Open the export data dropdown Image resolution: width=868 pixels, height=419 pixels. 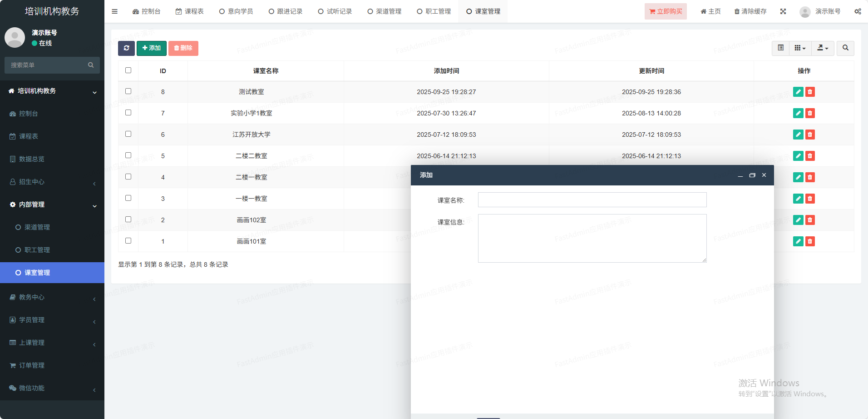tap(823, 48)
